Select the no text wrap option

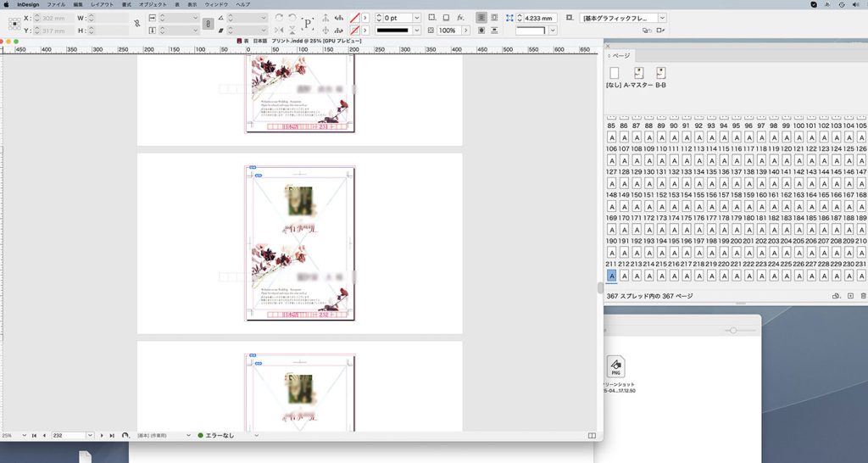coord(481,19)
